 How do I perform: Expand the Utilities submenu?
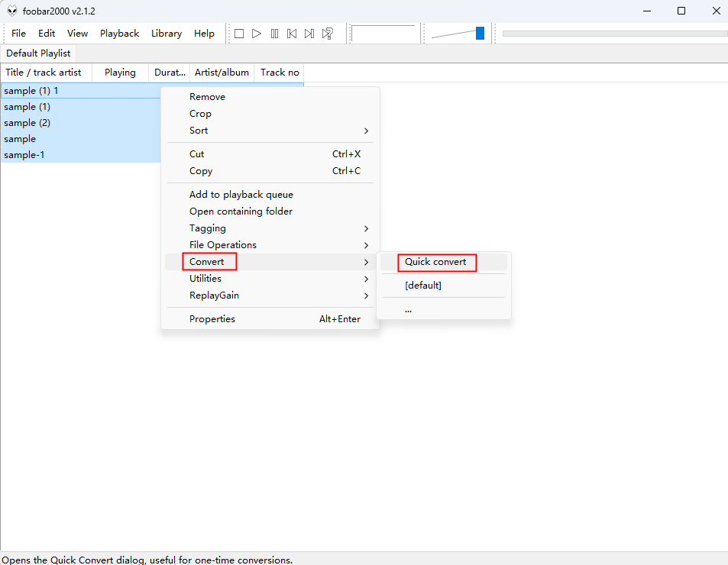click(270, 279)
